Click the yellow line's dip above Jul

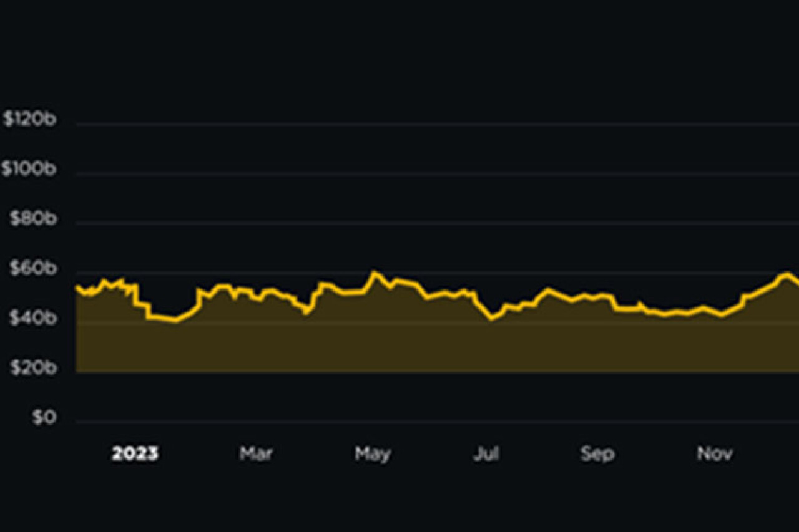pos(491,318)
